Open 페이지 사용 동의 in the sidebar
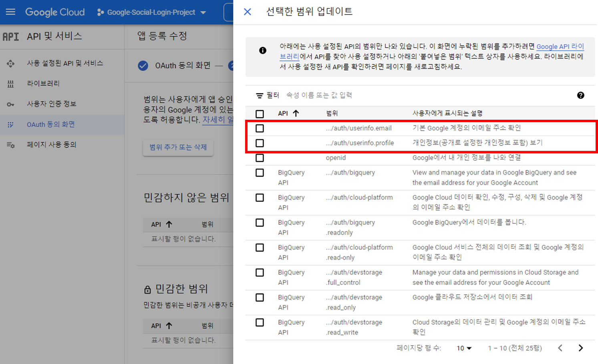The image size is (598, 364). 51,145
